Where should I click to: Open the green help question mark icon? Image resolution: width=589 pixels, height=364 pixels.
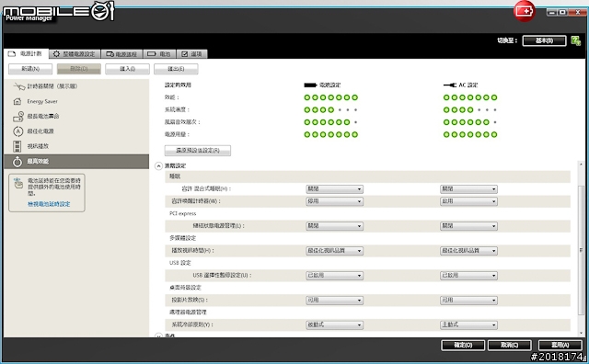pos(576,40)
